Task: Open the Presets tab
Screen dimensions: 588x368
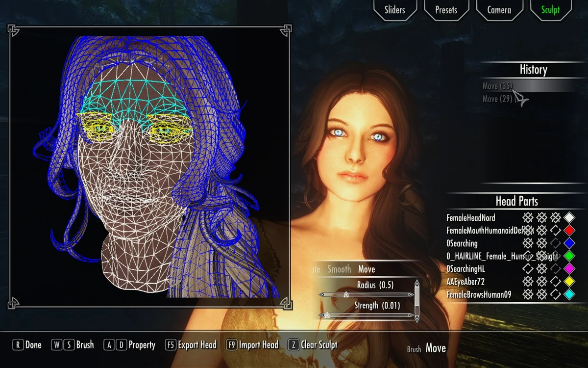Action: 446,9
